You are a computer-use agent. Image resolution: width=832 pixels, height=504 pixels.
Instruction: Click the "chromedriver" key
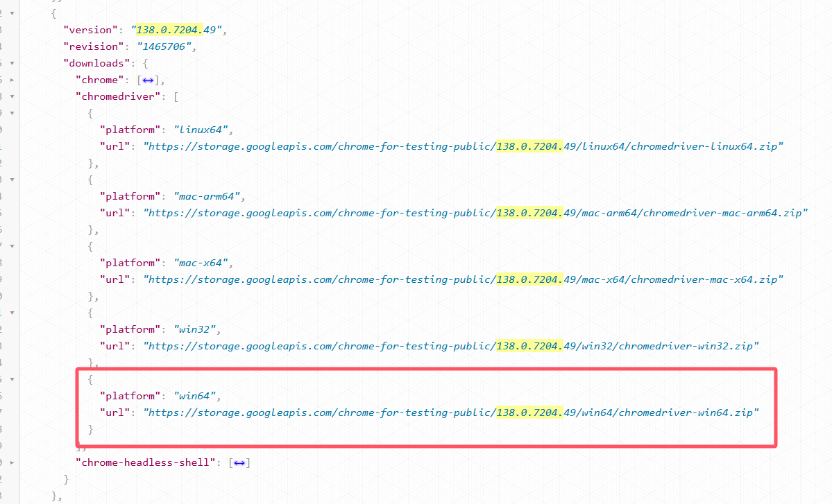pos(119,96)
